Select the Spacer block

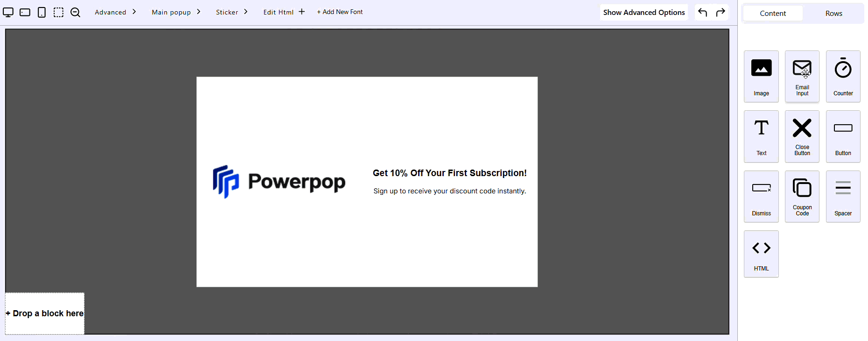point(843,196)
